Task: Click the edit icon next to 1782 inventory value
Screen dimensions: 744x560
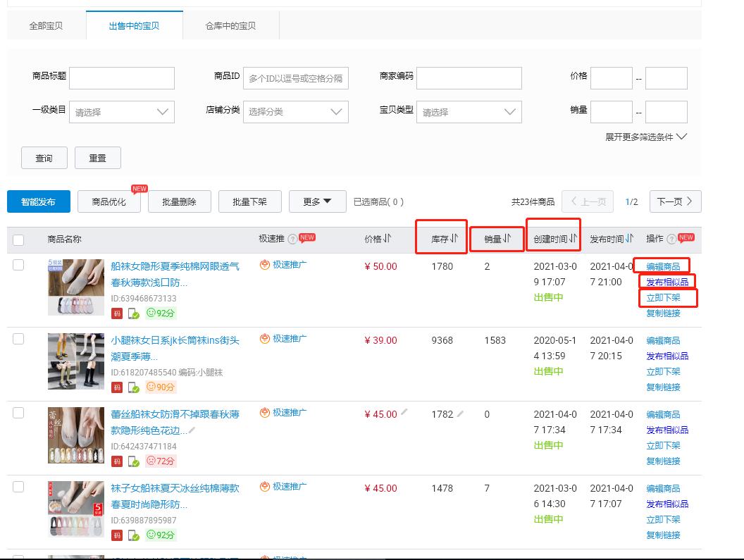Action: coord(461,413)
